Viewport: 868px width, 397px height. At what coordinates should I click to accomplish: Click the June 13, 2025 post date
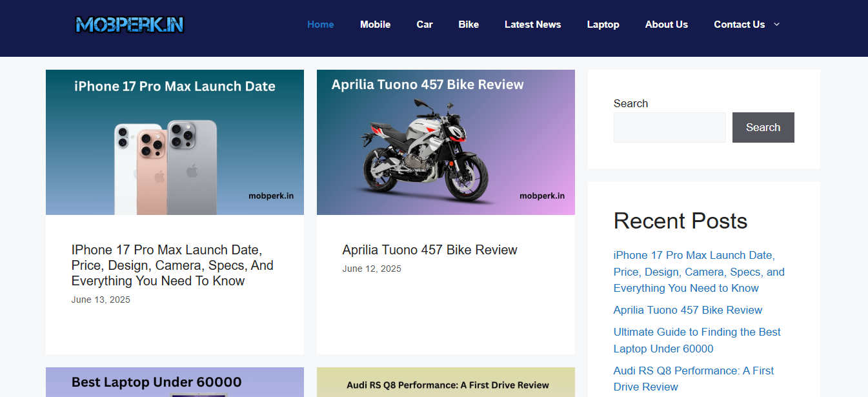[101, 300]
